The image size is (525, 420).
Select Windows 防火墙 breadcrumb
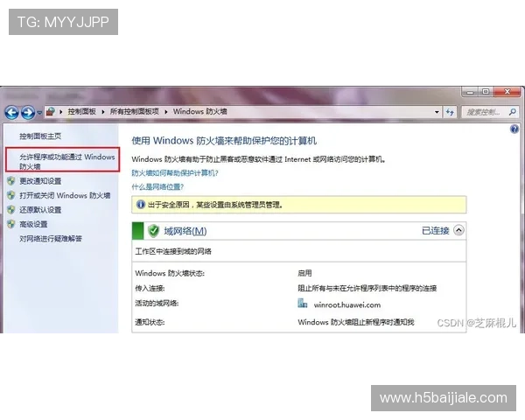coord(199,111)
